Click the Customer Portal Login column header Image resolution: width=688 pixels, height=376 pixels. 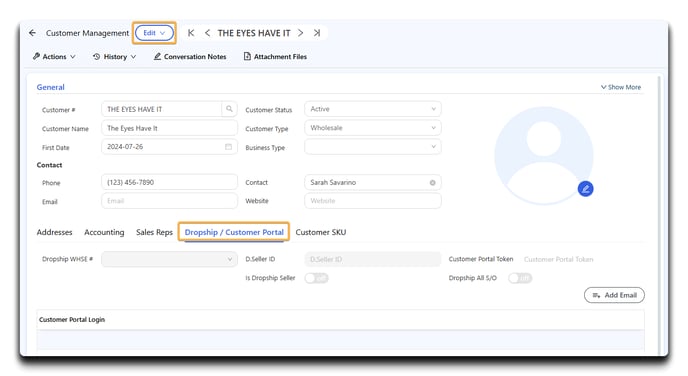tap(72, 319)
